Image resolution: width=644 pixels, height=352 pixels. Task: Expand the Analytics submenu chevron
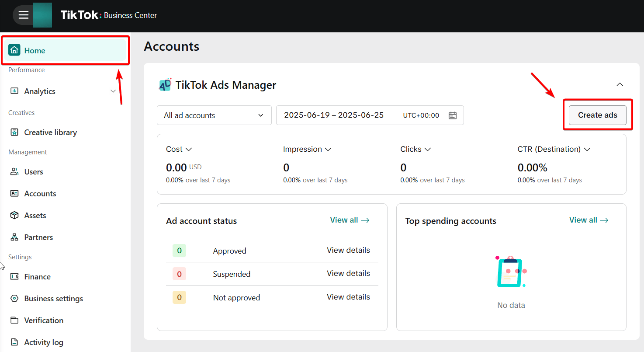click(x=113, y=91)
